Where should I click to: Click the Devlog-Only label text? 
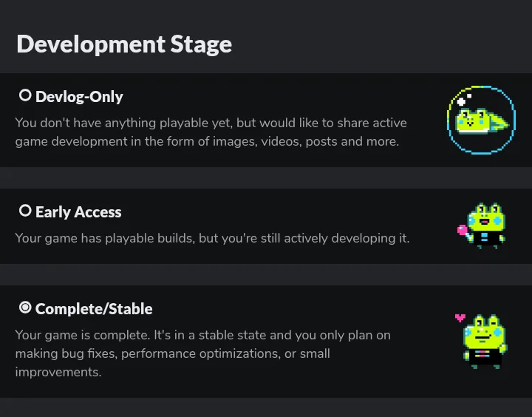point(79,97)
